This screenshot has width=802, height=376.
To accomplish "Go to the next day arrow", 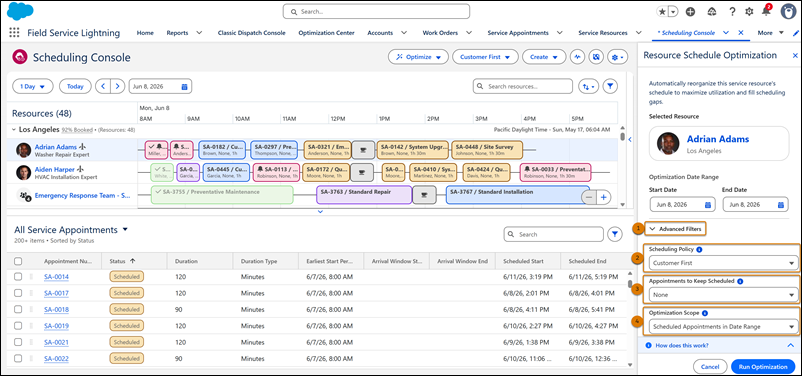I will point(118,86).
